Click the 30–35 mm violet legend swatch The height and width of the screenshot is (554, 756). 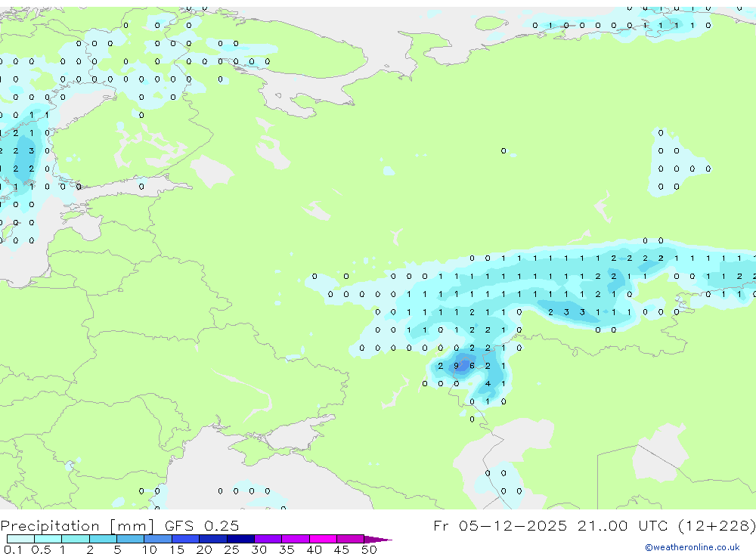268,539
